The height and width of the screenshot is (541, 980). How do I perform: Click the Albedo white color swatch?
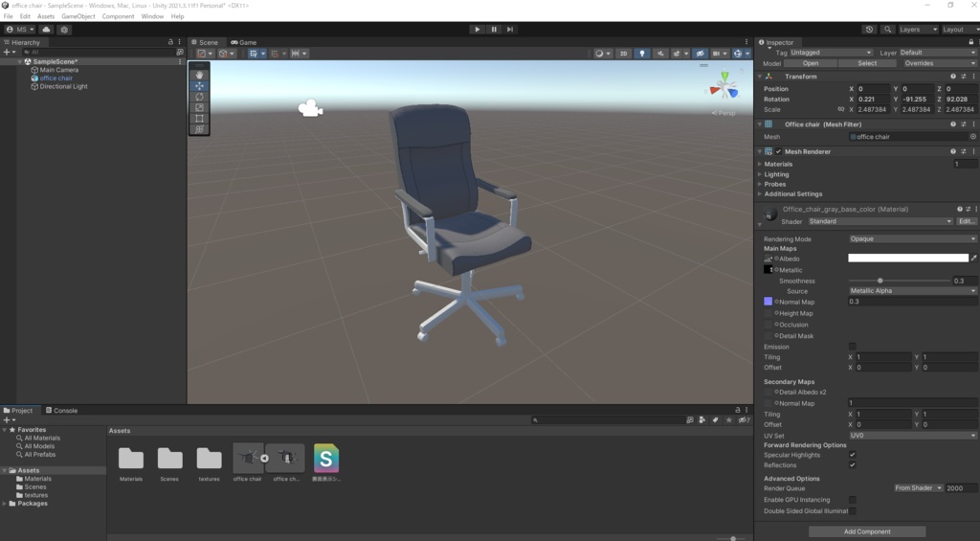[x=908, y=258]
